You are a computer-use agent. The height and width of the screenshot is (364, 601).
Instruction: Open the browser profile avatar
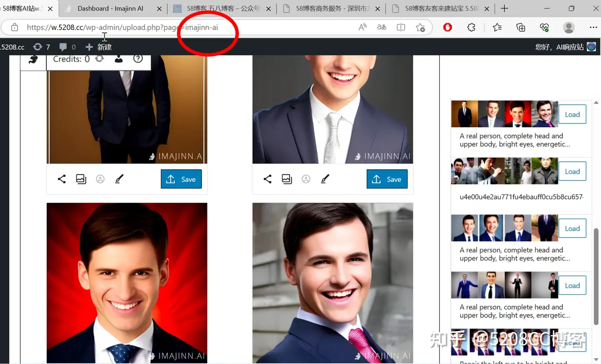[x=568, y=28]
